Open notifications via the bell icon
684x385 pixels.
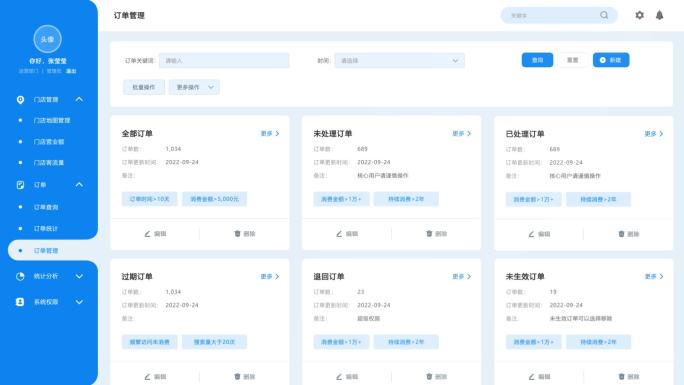[660, 15]
